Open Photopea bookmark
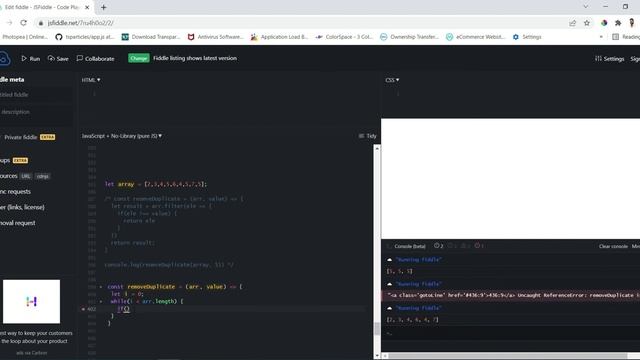 click(24, 37)
